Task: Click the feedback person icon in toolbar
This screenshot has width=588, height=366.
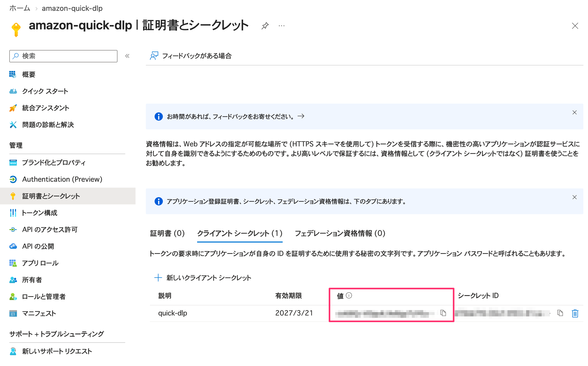Action: (154, 56)
